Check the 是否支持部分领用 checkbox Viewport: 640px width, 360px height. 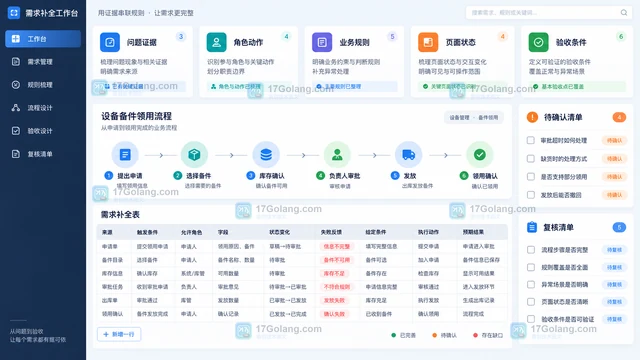[x=531, y=177]
